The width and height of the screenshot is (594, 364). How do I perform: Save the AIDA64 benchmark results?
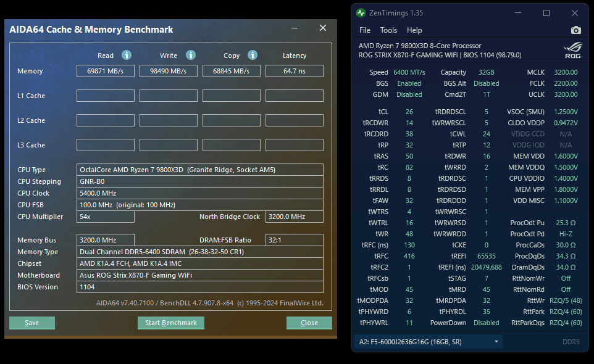point(32,323)
